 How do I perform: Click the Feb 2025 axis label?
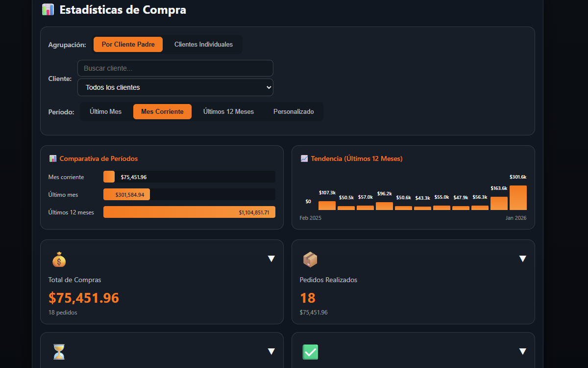(310, 218)
